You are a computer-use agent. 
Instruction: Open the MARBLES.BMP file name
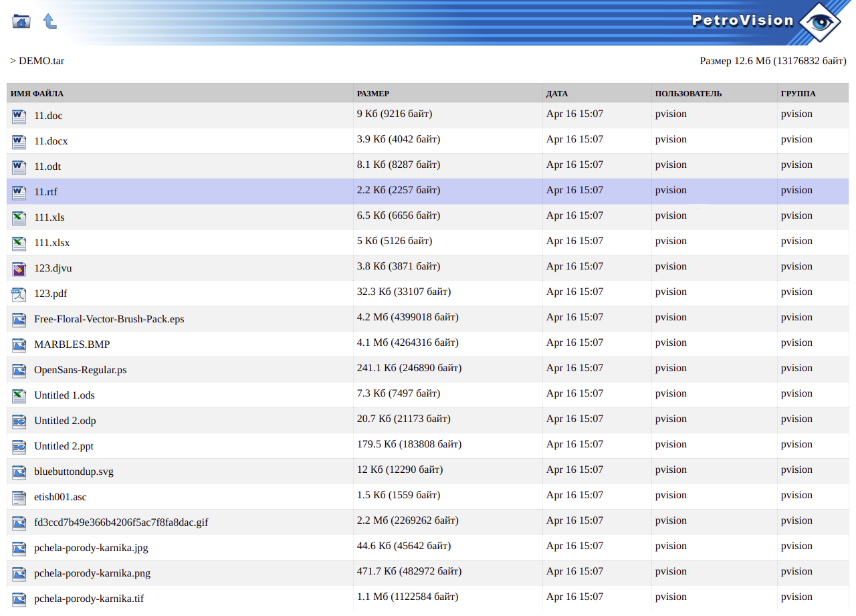[72, 344]
